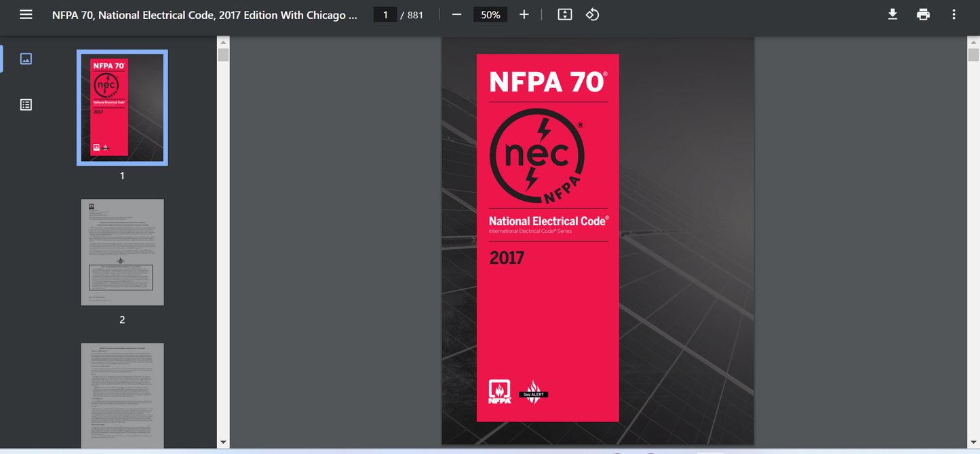The width and height of the screenshot is (980, 454).
Task: Rotate the PDF counterclockwise
Action: pyautogui.click(x=591, y=14)
